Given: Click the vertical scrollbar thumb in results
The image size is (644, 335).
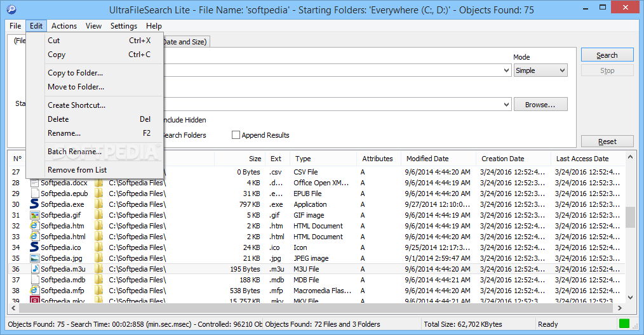Looking at the screenshot, I should pos(630,217).
